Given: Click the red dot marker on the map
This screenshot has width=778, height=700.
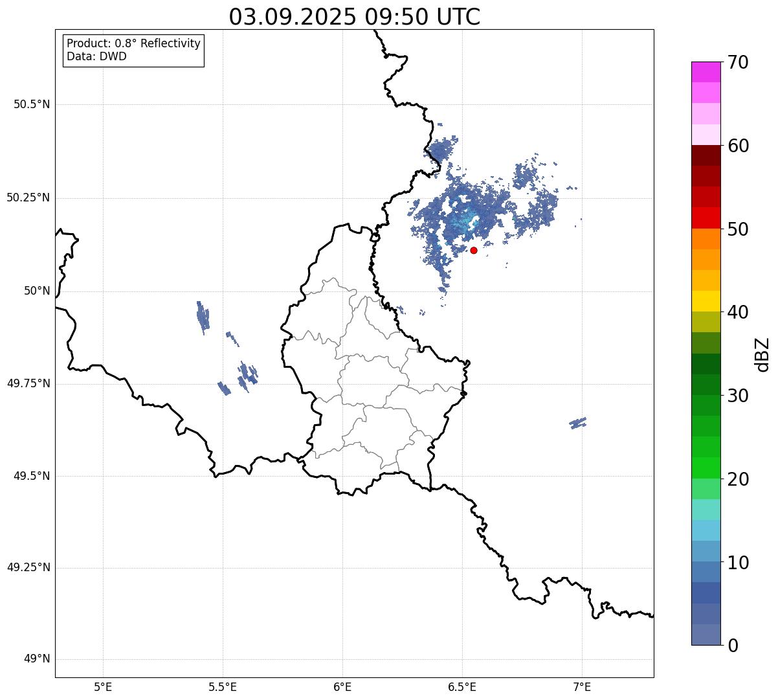Looking at the screenshot, I should click(x=474, y=250).
